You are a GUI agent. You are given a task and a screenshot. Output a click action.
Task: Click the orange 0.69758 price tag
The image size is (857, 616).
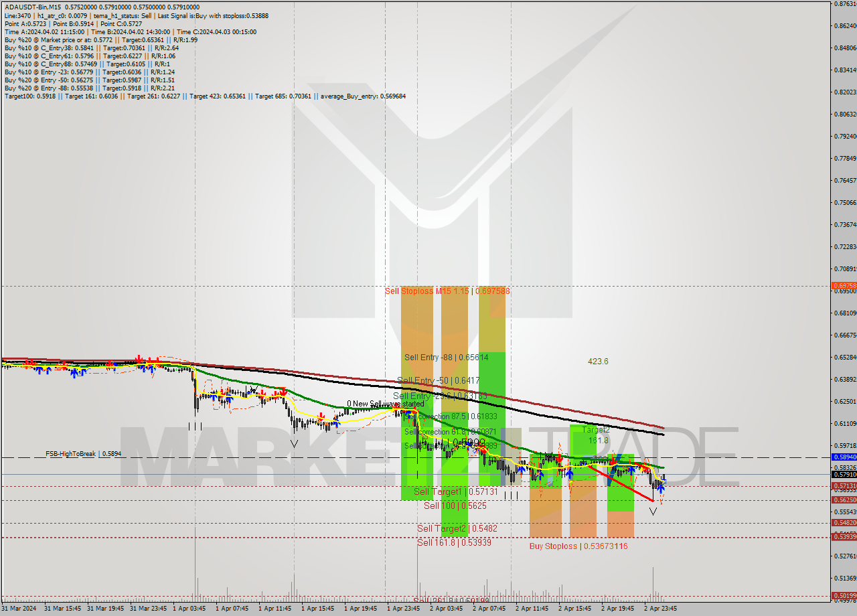coord(844,286)
